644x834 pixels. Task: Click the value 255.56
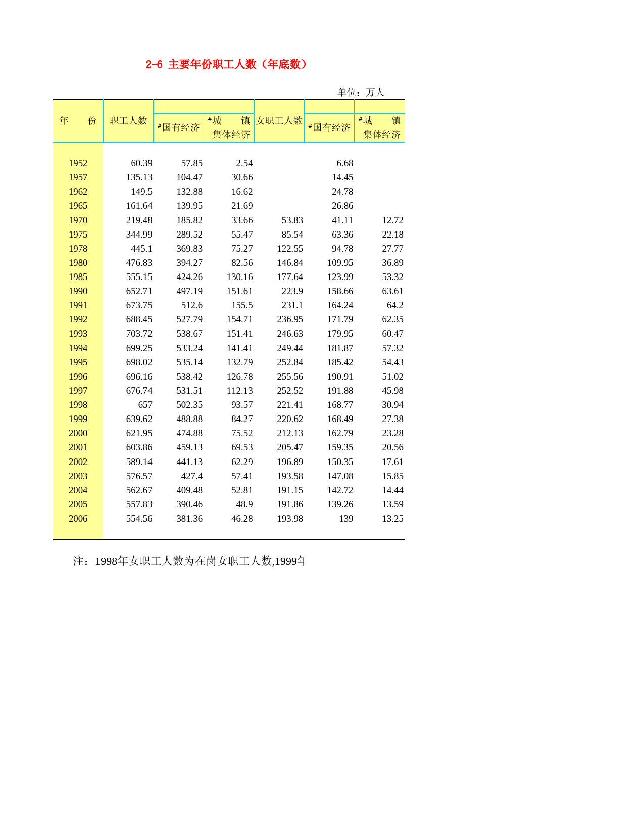[x=290, y=377]
